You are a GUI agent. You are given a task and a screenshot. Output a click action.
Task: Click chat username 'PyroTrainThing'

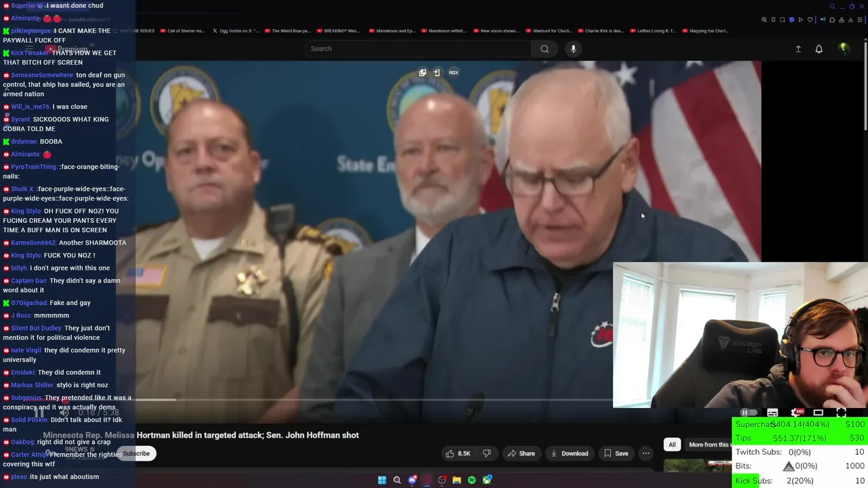click(x=33, y=167)
